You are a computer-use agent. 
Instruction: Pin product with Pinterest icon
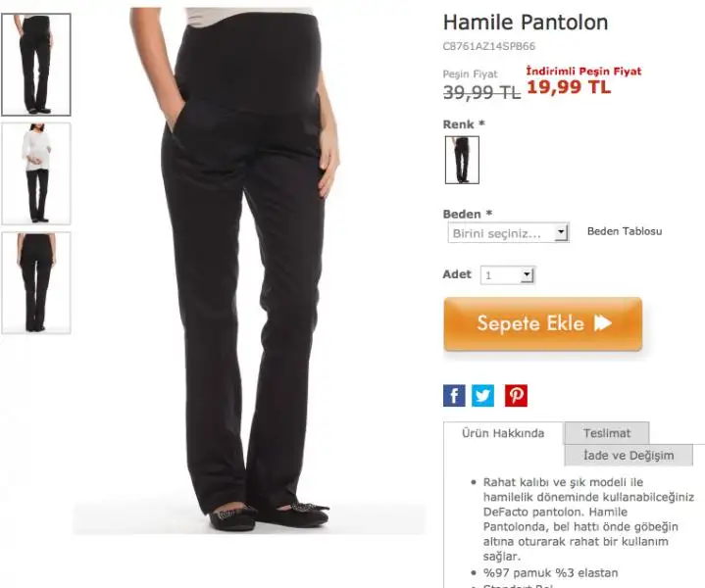[516, 396]
